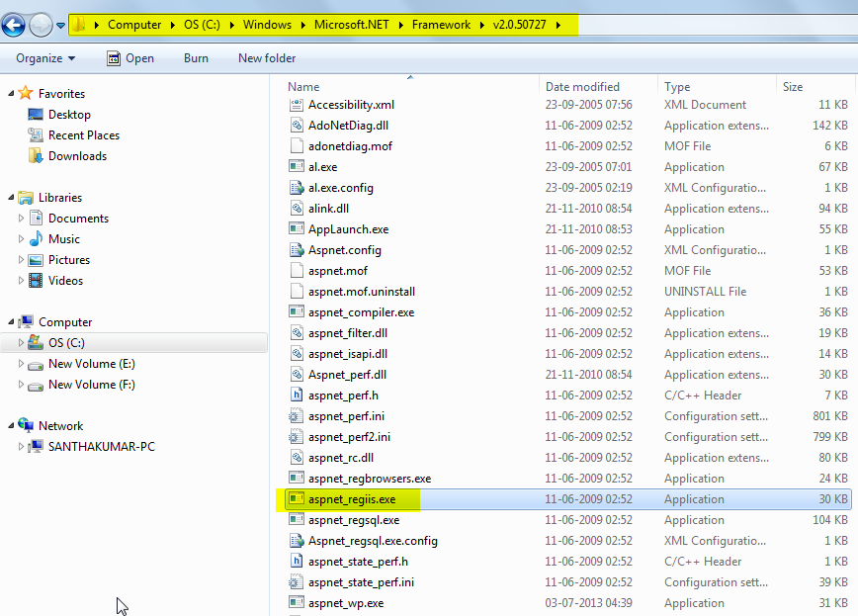Open the recent pages dropdown arrow
The image size is (858, 616).
tap(60, 25)
